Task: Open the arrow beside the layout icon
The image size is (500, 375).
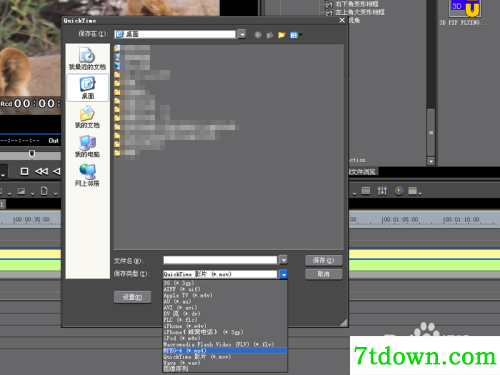Action: coord(421,193)
